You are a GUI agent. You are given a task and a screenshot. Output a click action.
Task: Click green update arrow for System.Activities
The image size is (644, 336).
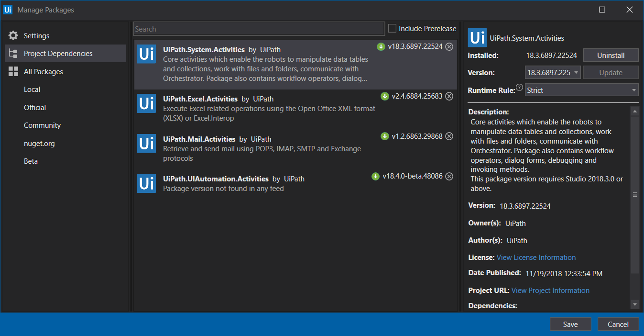381,46
